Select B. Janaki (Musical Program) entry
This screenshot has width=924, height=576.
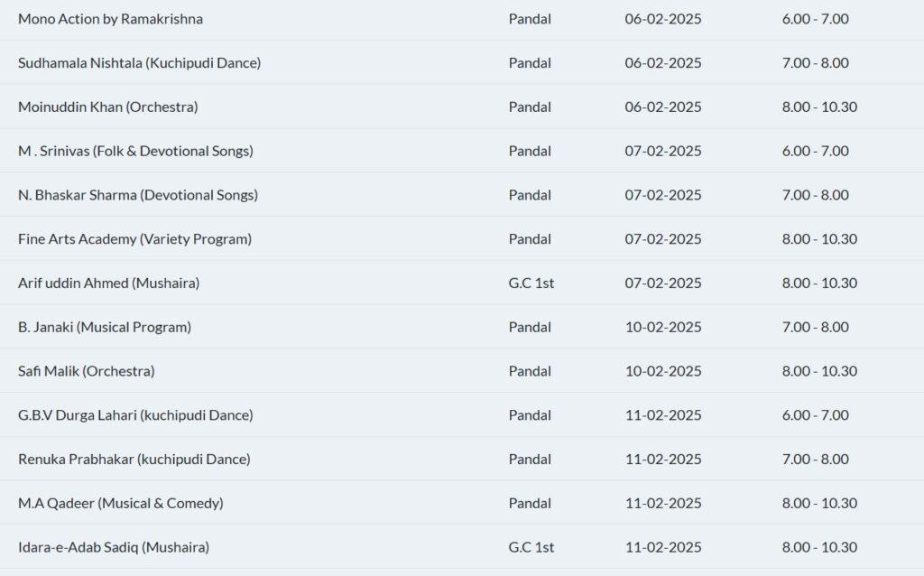(104, 327)
